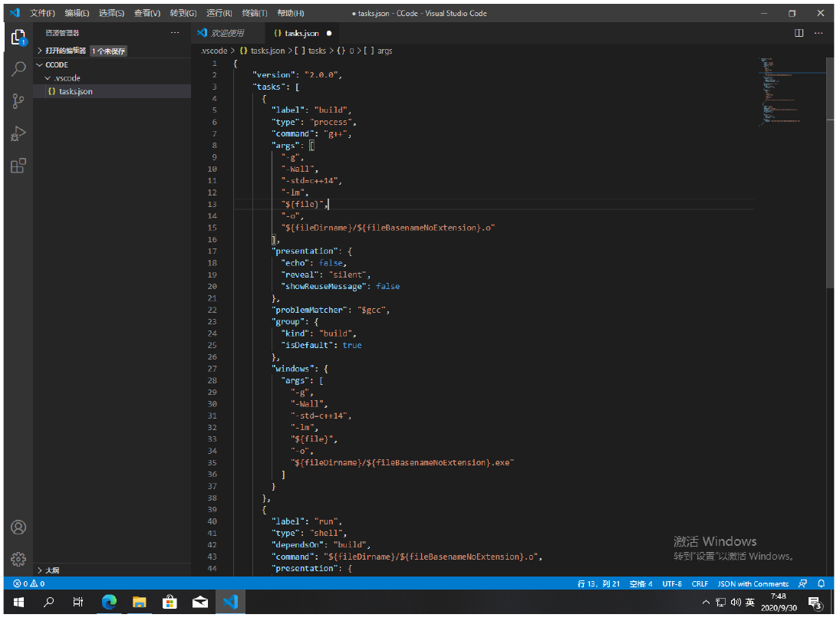Open the Manage gear icon
The image size is (840, 621).
coord(18,560)
